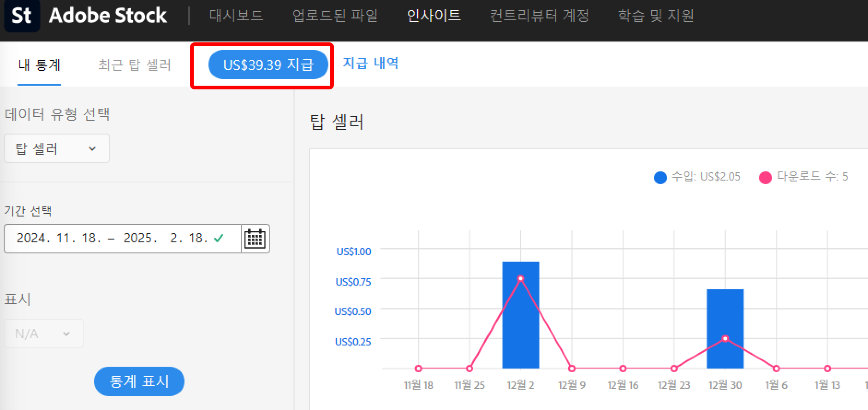The height and width of the screenshot is (410, 868).
Task: Click the pink 다운로드 수 legend dot
Action: tap(765, 177)
